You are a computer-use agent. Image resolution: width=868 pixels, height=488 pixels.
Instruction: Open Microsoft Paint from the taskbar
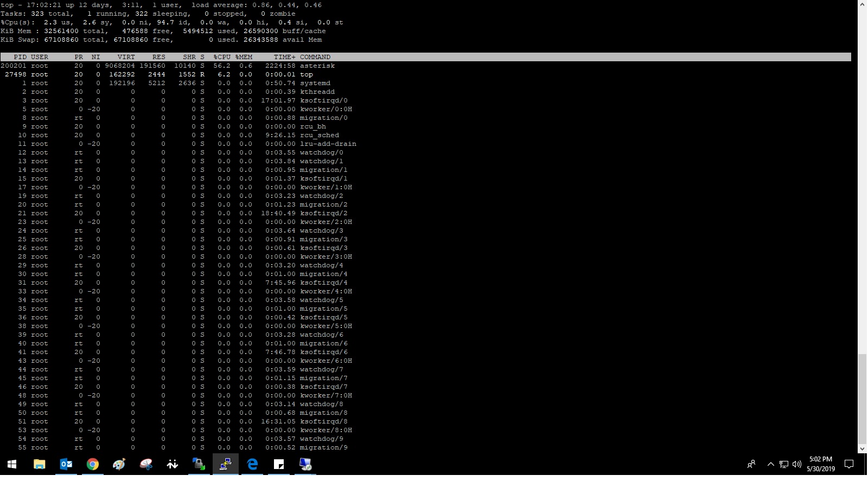[119, 464]
